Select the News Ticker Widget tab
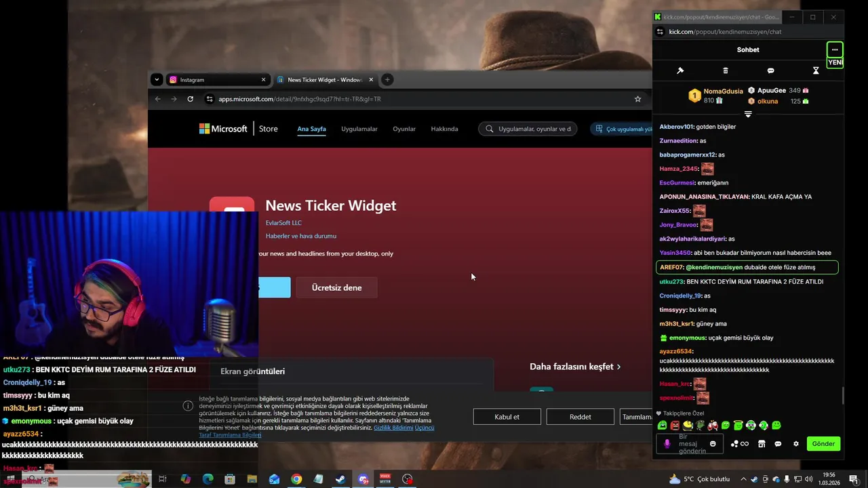Viewport: 868px width, 488px height. (324, 79)
